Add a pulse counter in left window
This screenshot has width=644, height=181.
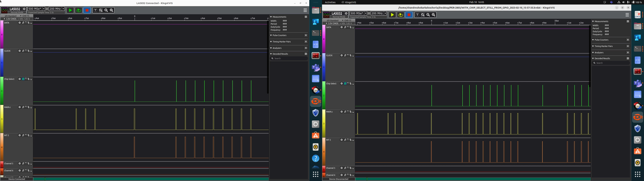click(x=306, y=35)
